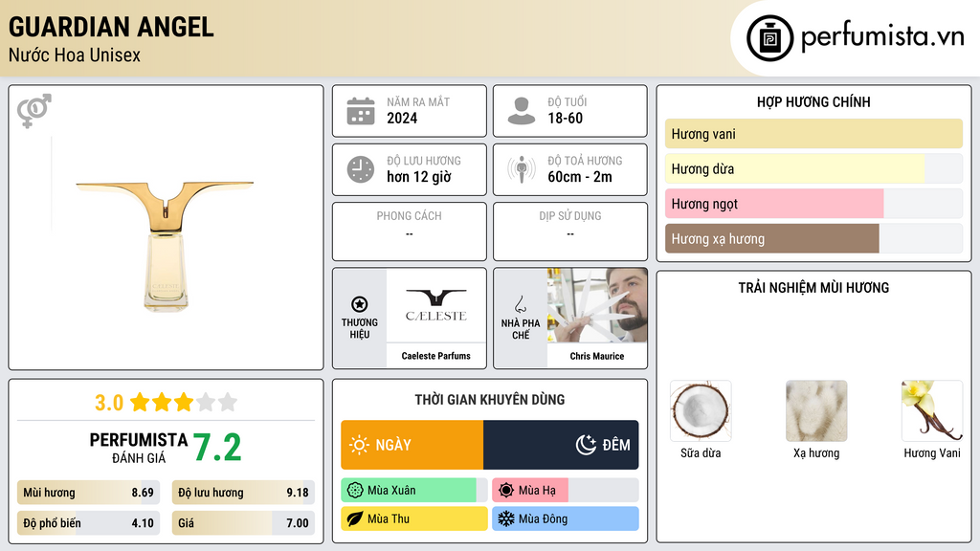Click the Mùi hương 8.69 score bar

pyautogui.click(x=89, y=493)
